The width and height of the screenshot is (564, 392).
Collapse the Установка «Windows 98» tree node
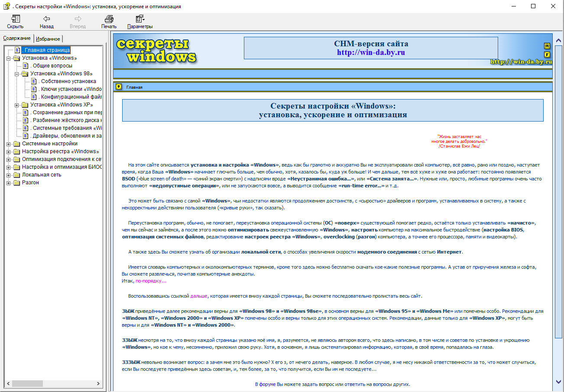(x=17, y=74)
